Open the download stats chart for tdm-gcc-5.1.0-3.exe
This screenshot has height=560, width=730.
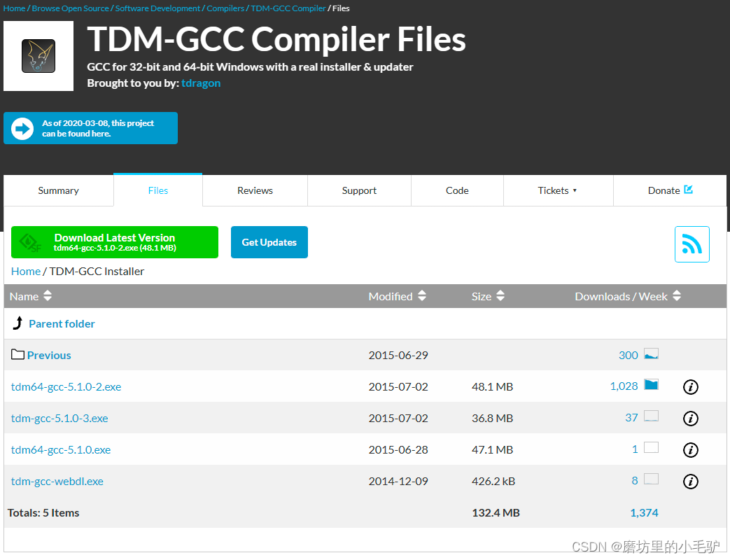click(651, 416)
